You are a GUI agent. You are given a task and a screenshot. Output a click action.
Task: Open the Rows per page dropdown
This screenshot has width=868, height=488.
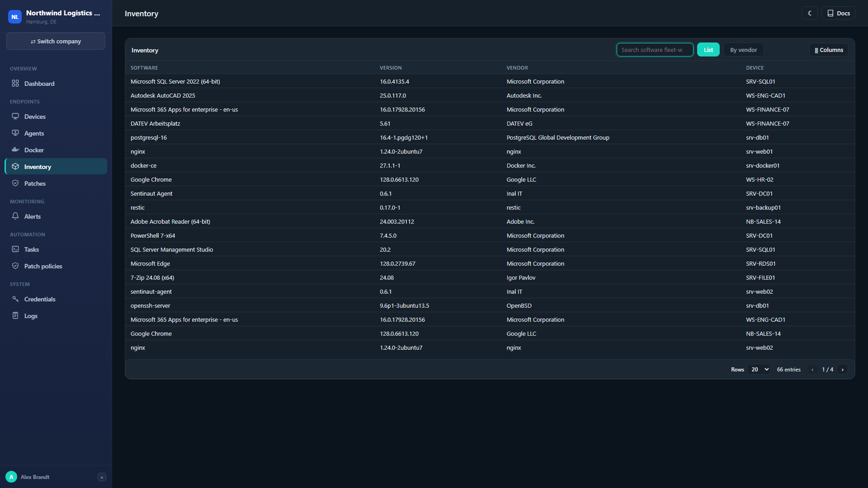[x=759, y=370]
